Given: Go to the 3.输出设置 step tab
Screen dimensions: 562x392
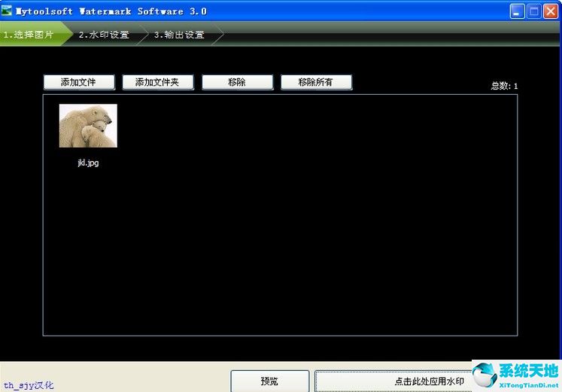Looking at the screenshot, I should [179, 35].
